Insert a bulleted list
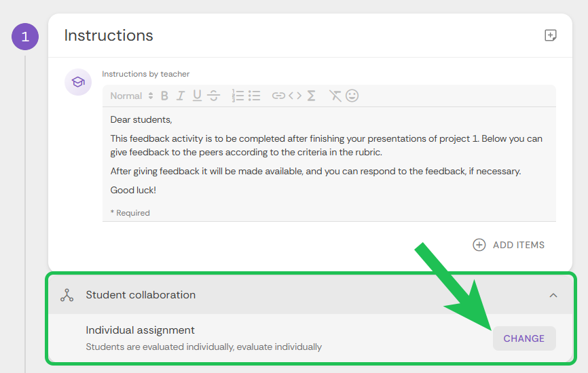 255,96
